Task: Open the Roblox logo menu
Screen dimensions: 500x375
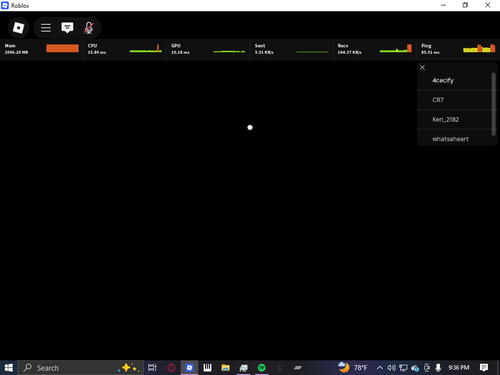Action: pyautogui.click(x=18, y=28)
